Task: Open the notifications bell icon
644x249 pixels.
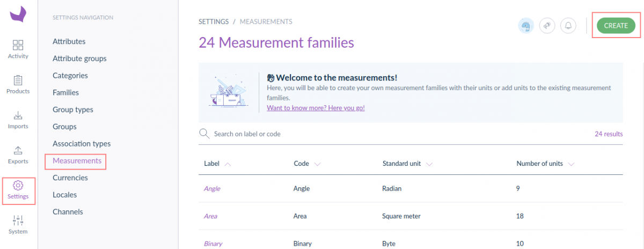Action: tap(568, 25)
